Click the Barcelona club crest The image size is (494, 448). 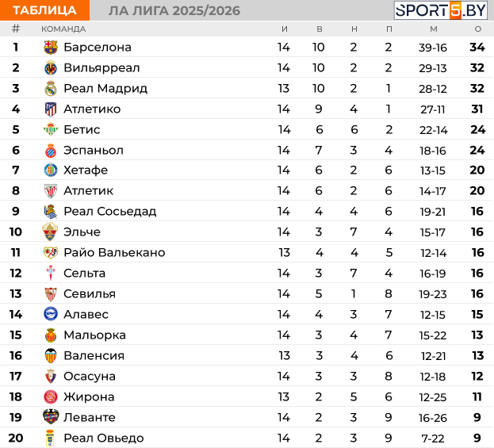(x=51, y=48)
